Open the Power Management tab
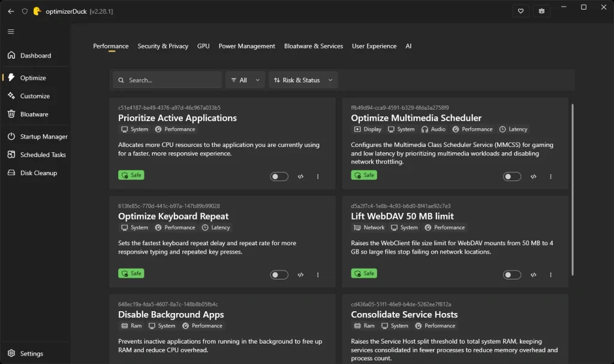Screen dimensions: 614x364 point(246,46)
